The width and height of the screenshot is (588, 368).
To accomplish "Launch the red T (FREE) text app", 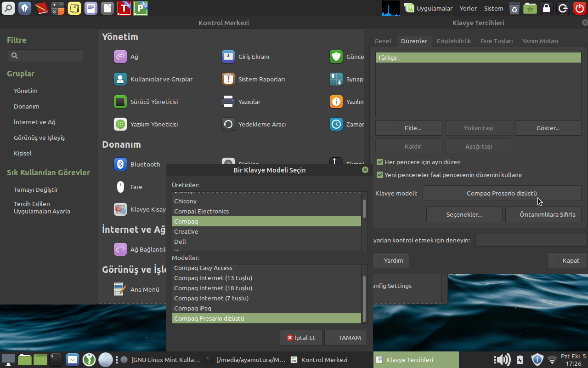I will coord(124,8).
